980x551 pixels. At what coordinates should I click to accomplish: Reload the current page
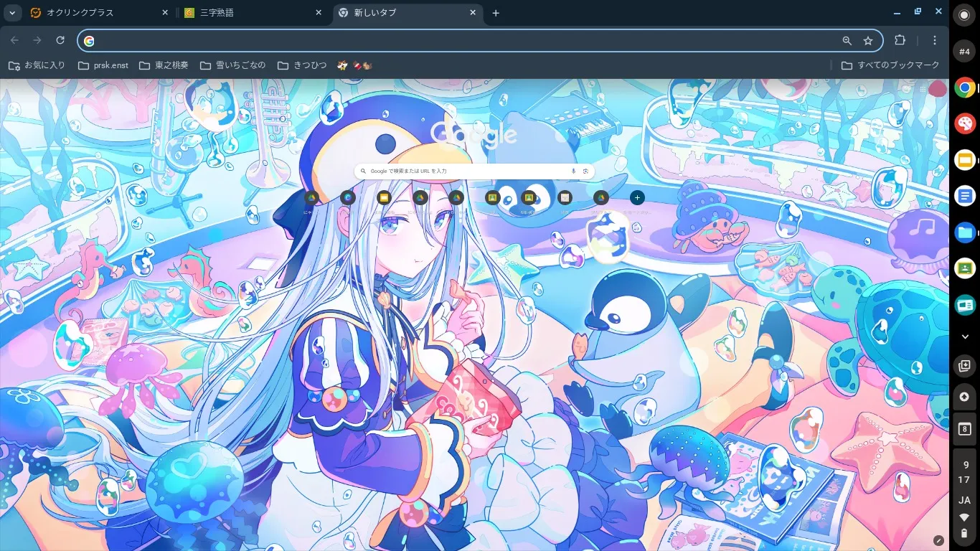tap(60, 41)
